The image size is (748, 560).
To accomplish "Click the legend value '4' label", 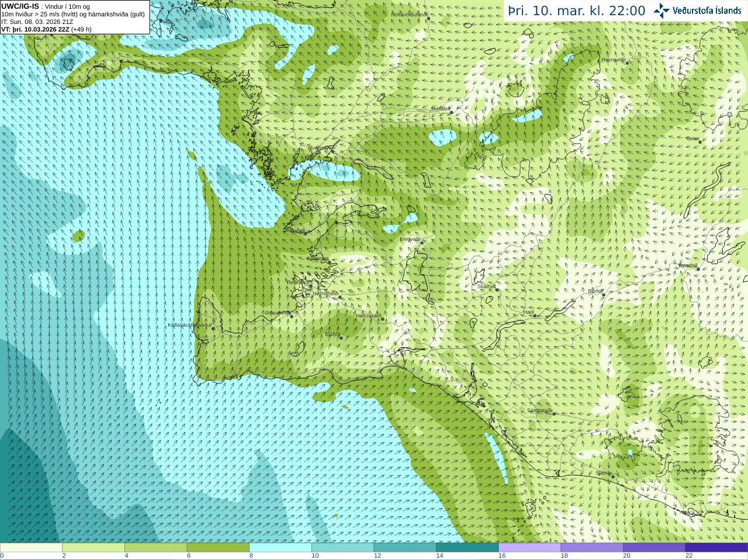I will coord(126,556).
